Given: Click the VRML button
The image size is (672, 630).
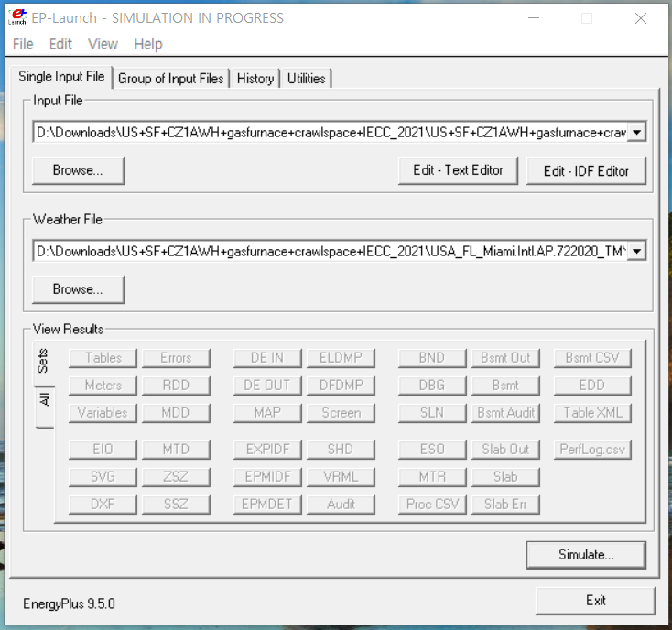Looking at the screenshot, I should click(341, 477).
